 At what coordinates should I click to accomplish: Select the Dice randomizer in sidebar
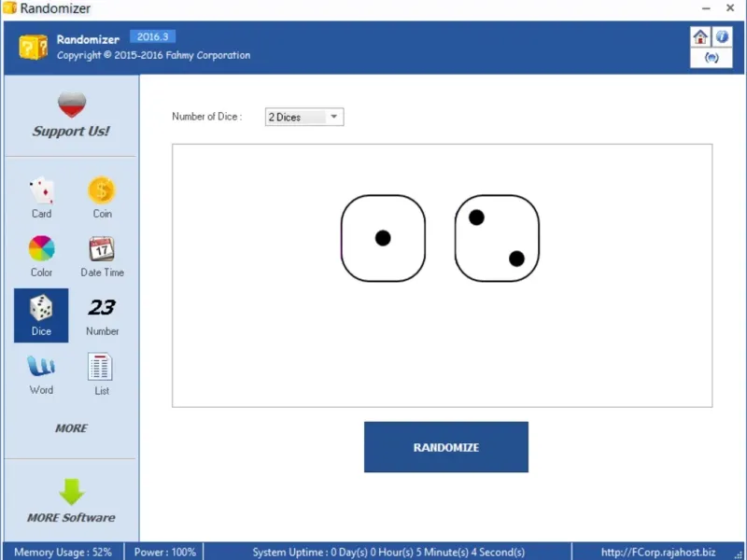(x=41, y=315)
